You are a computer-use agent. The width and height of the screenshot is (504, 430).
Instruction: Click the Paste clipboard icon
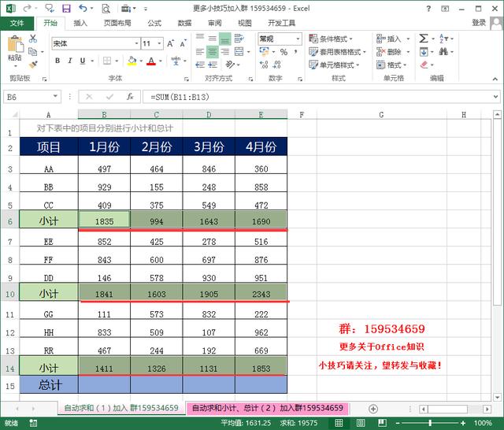coord(15,44)
